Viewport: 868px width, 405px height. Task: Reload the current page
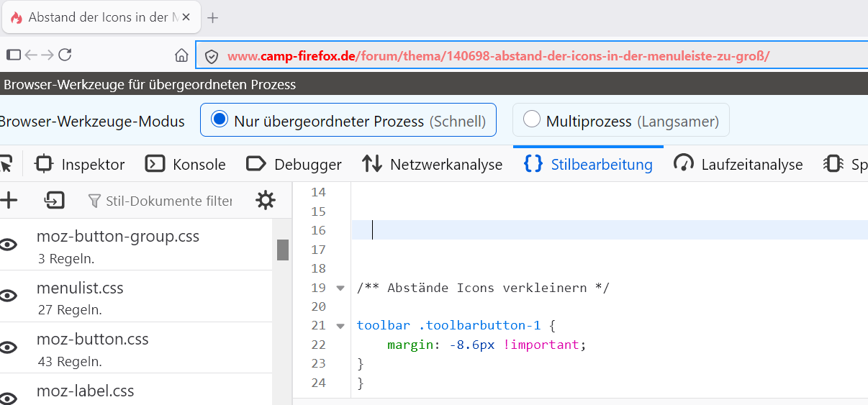coord(65,55)
